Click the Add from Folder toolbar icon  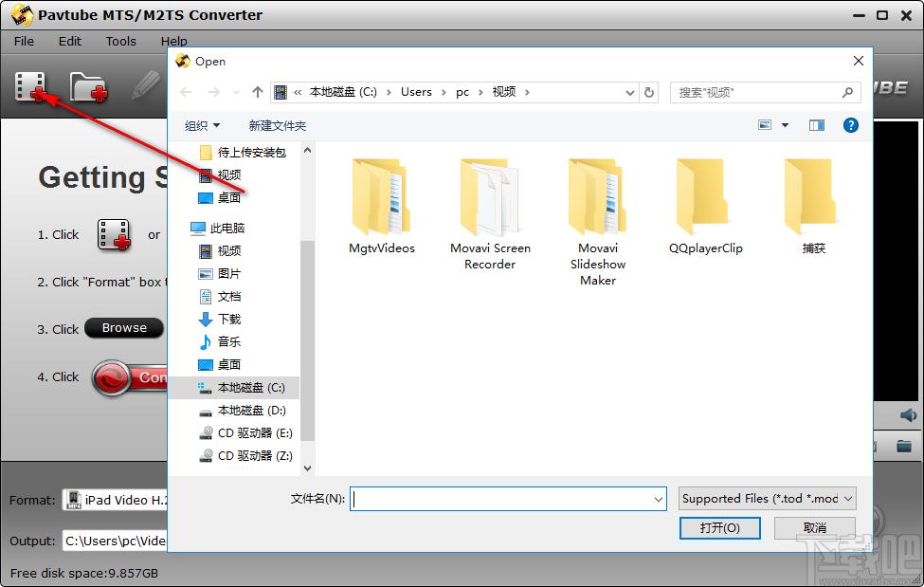point(88,86)
